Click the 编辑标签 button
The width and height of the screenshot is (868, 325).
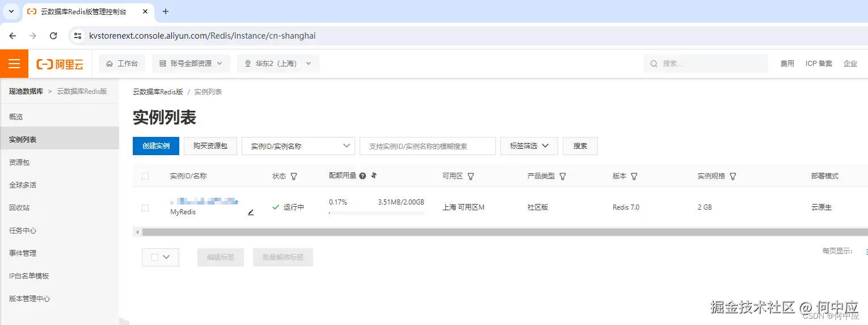221,257
